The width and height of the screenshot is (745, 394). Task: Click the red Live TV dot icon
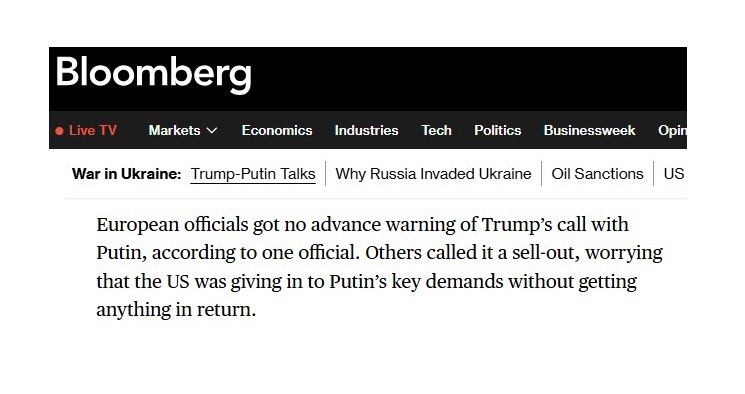pos(59,131)
